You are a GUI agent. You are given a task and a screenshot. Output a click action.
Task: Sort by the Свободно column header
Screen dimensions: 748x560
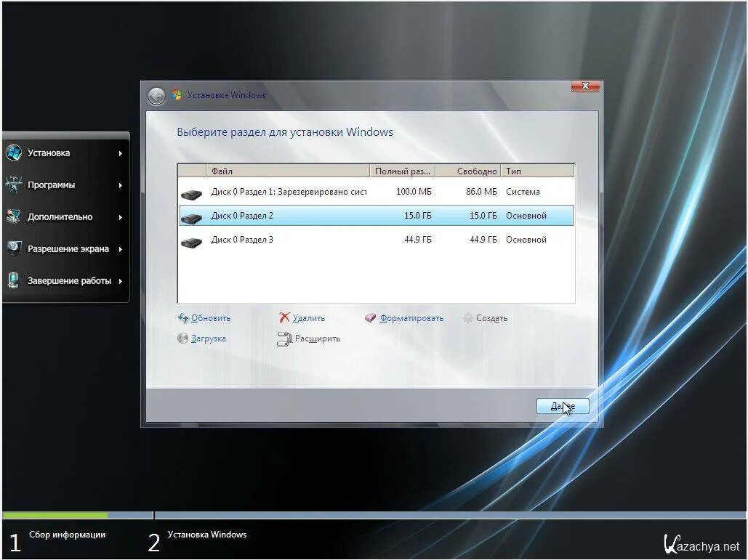(468, 171)
